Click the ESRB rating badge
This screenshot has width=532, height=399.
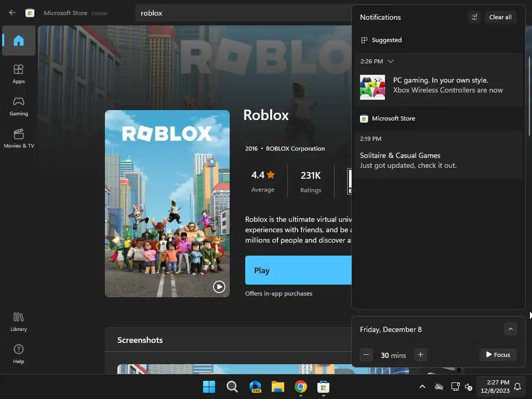point(350,181)
